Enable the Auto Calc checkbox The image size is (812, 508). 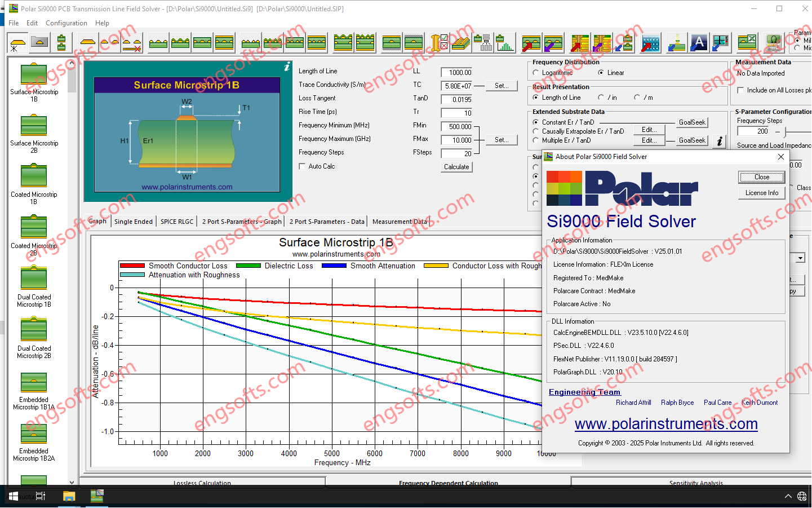point(303,166)
